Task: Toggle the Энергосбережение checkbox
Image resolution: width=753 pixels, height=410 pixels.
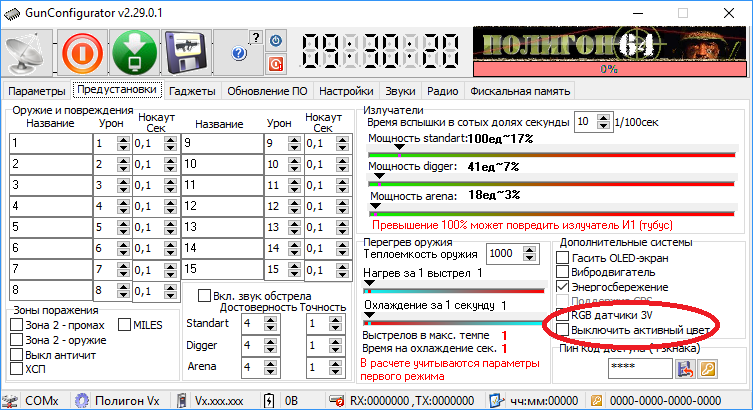Action: pyautogui.click(x=563, y=286)
